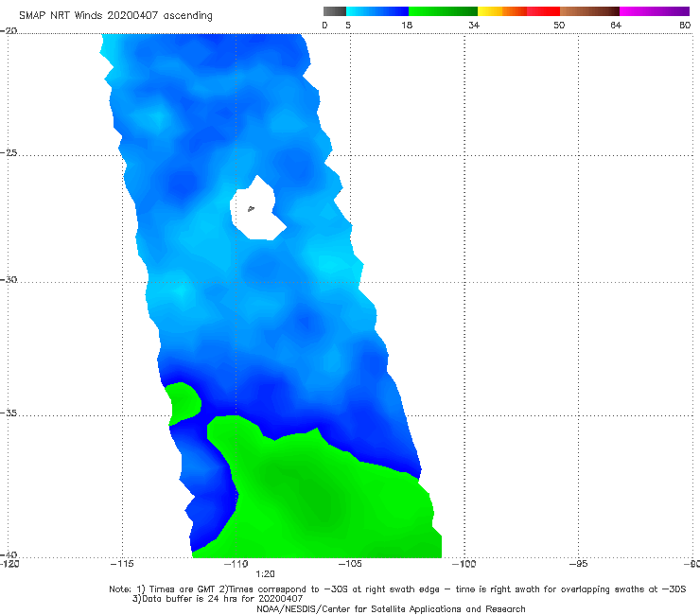Click the longitude label '-105'
The image size is (700, 615).
350,564
